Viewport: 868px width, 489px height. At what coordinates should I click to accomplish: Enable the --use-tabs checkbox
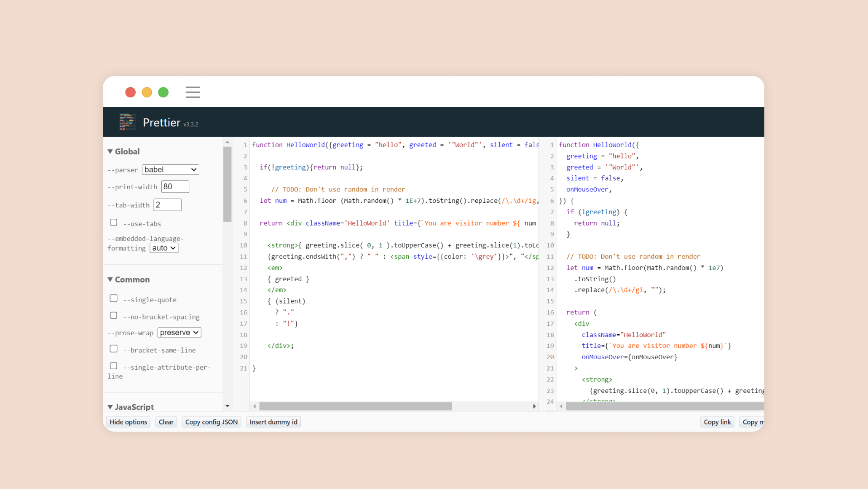[114, 223]
